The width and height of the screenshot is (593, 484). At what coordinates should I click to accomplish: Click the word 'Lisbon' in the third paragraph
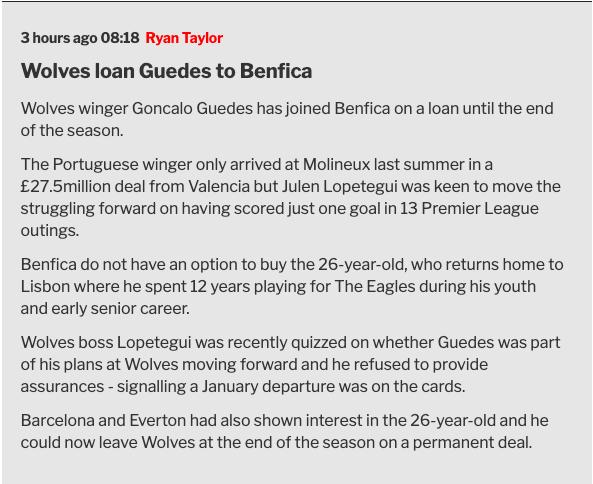pyautogui.click(x=45, y=286)
